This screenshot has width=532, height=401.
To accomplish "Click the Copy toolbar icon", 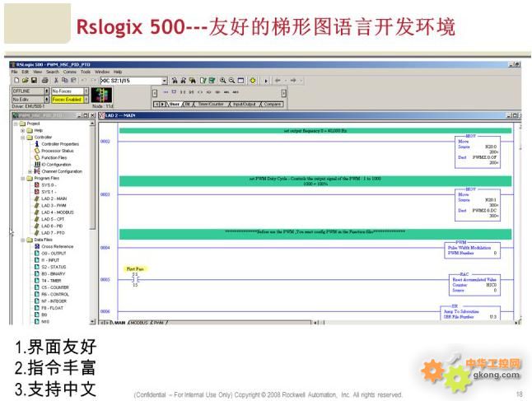I will [64, 81].
